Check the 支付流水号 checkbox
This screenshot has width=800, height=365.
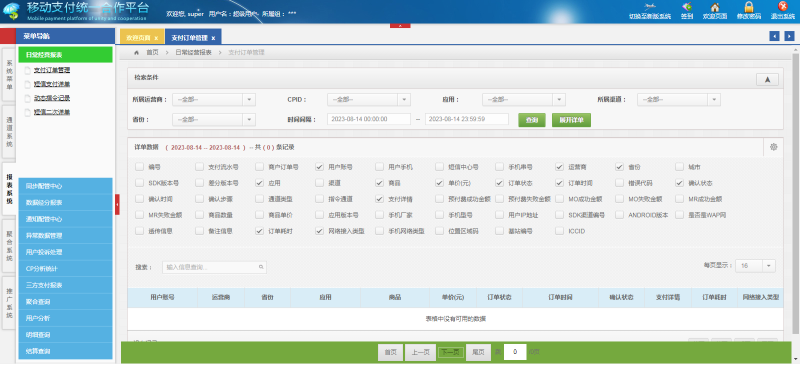[x=199, y=167]
